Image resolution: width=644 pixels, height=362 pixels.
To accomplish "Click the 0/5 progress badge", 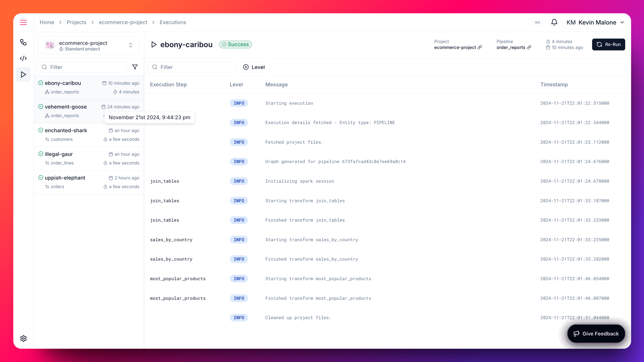I will pos(537,22).
